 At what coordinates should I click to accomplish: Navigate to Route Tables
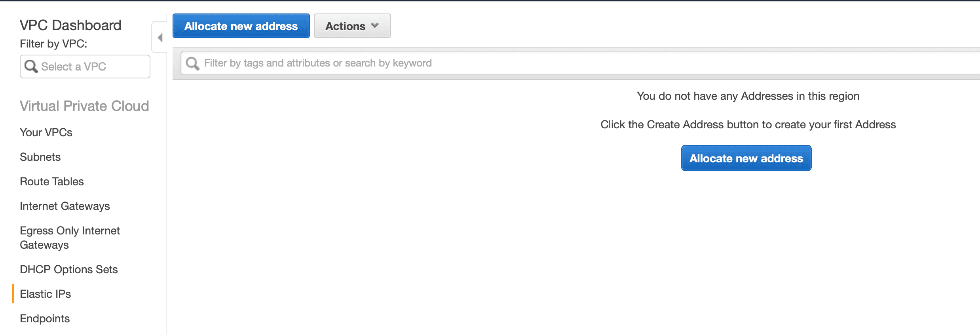tap(51, 181)
